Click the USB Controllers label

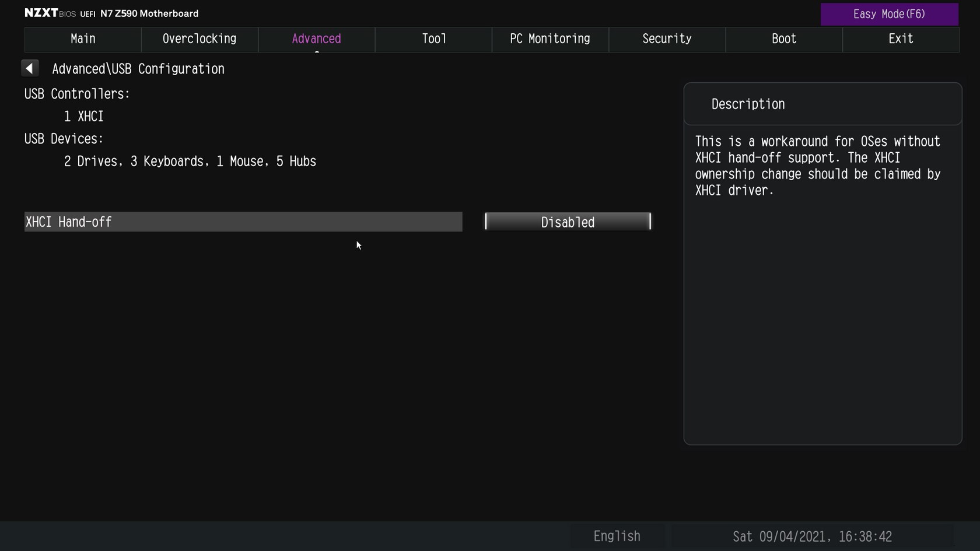tap(77, 94)
